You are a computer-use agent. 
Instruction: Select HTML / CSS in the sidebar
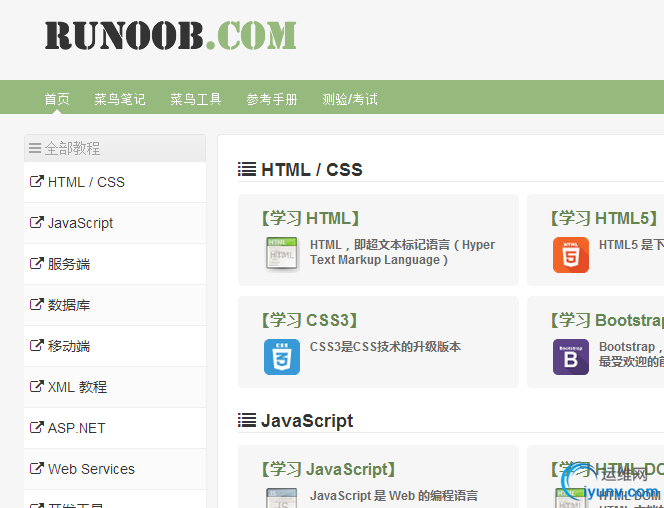pyautogui.click(x=115, y=182)
